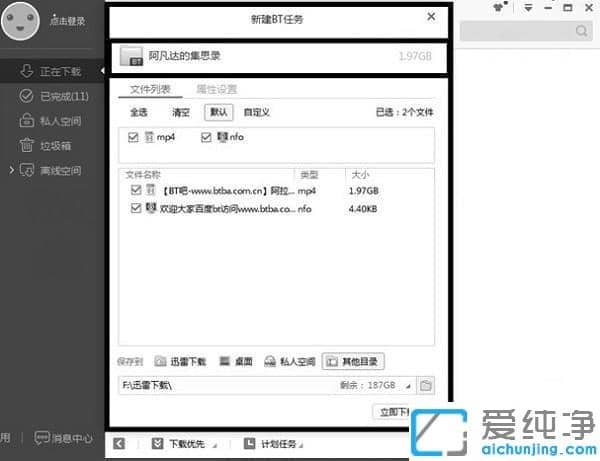Click the skin icon in the title bar
The width and height of the screenshot is (600, 461).
click(x=500, y=7)
